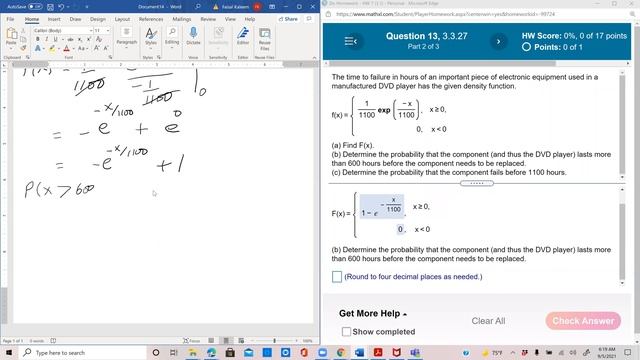Viewport: 640px width, 360px height.
Task: Click the taskbar search box
Action: click(83, 352)
